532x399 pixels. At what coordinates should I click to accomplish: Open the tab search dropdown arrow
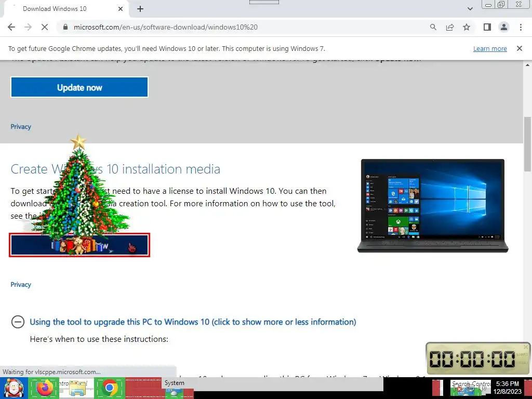470,9
